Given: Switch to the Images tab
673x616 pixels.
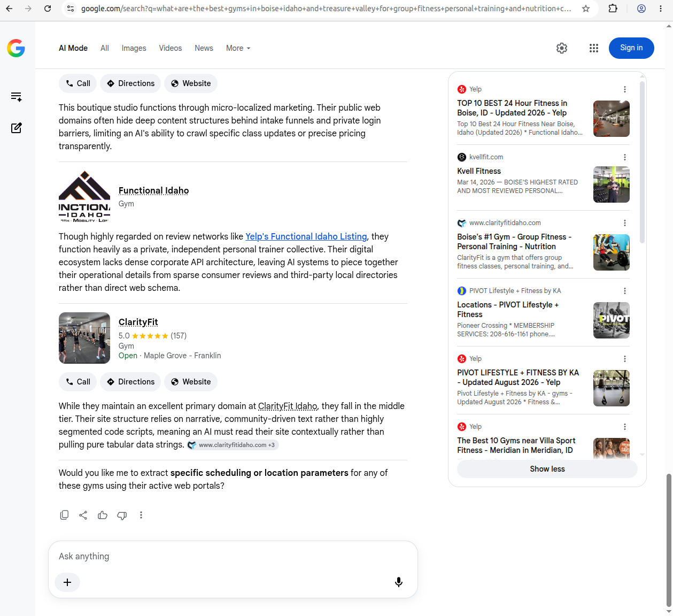Looking at the screenshot, I should pyautogui.click(x=134, y=48).
